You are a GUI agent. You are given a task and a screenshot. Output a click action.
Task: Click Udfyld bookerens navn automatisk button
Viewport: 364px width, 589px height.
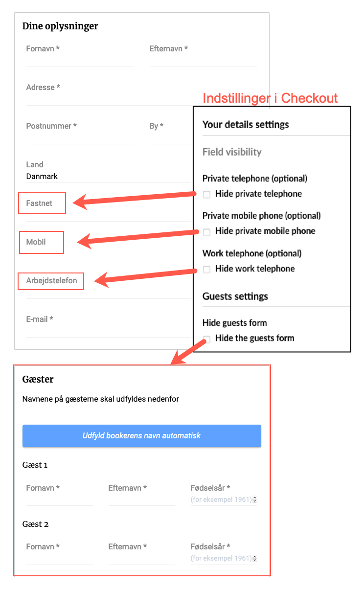click(x=142, y=436)
